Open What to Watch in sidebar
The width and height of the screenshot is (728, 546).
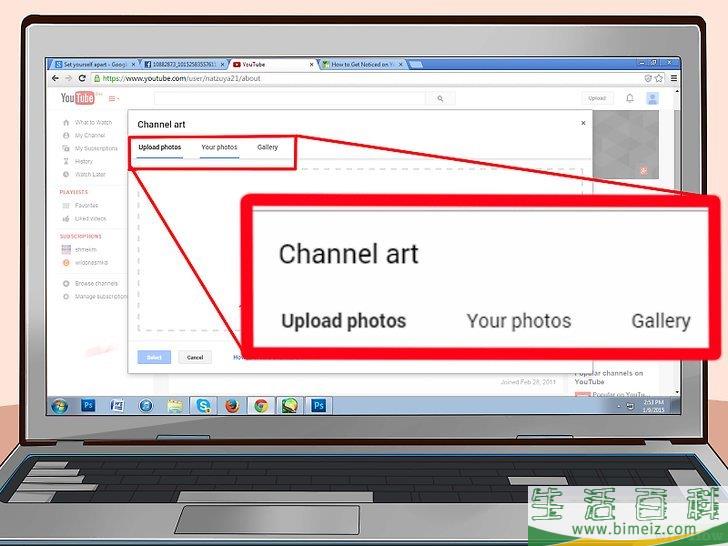(93, 123)
